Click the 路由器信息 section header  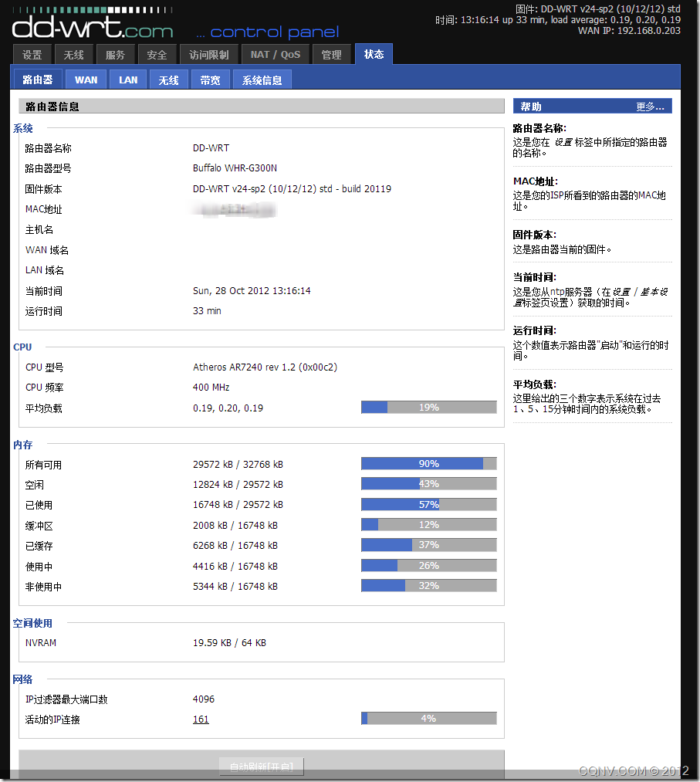click(x=262, y=107)
